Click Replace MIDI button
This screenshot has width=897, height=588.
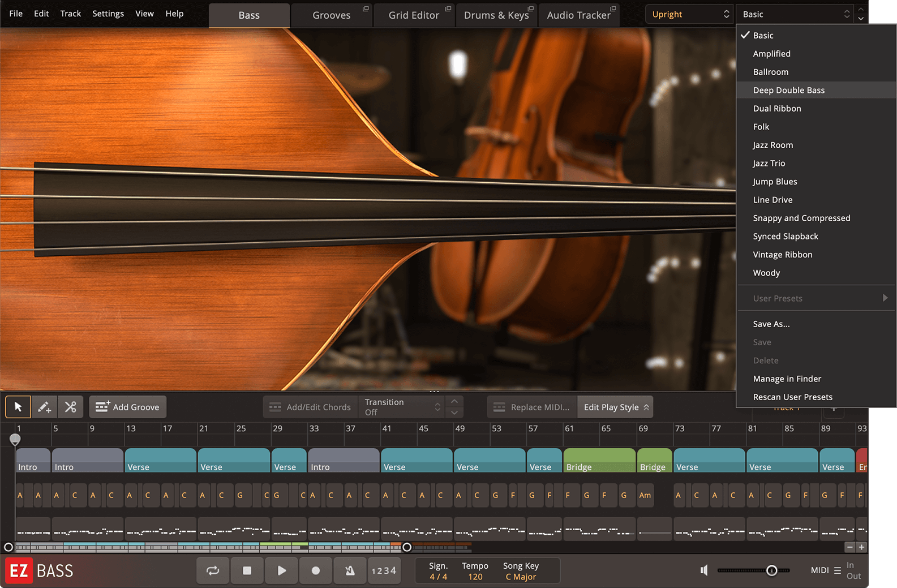(x=531, y=407)
